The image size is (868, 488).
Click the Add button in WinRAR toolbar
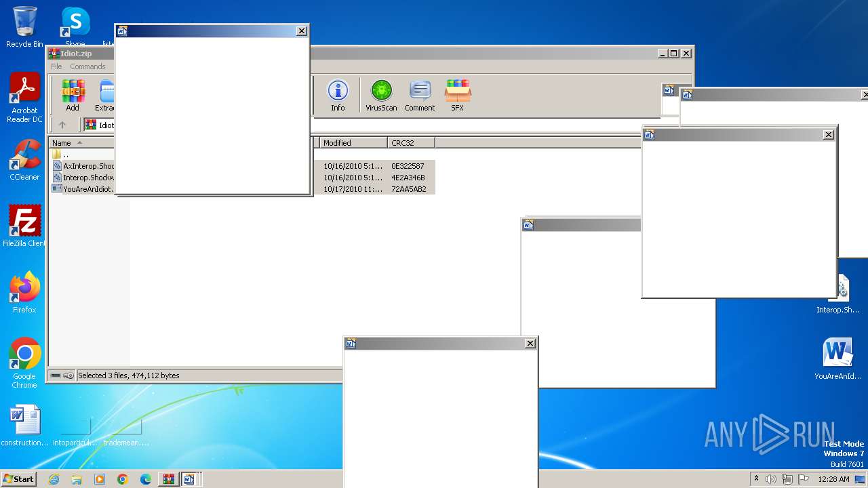73,96
